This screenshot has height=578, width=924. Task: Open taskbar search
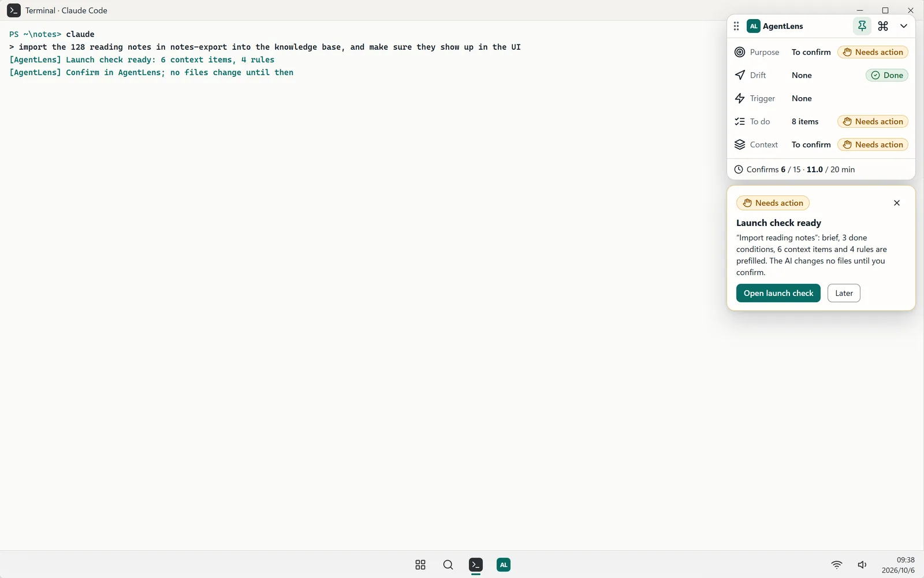(x=448, y=565)
